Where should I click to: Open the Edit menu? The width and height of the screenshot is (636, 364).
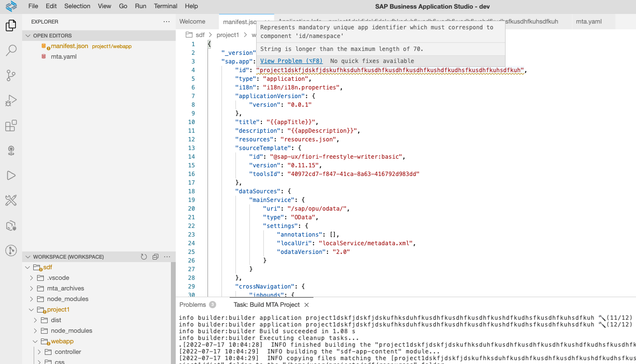(x=51, y=6)
